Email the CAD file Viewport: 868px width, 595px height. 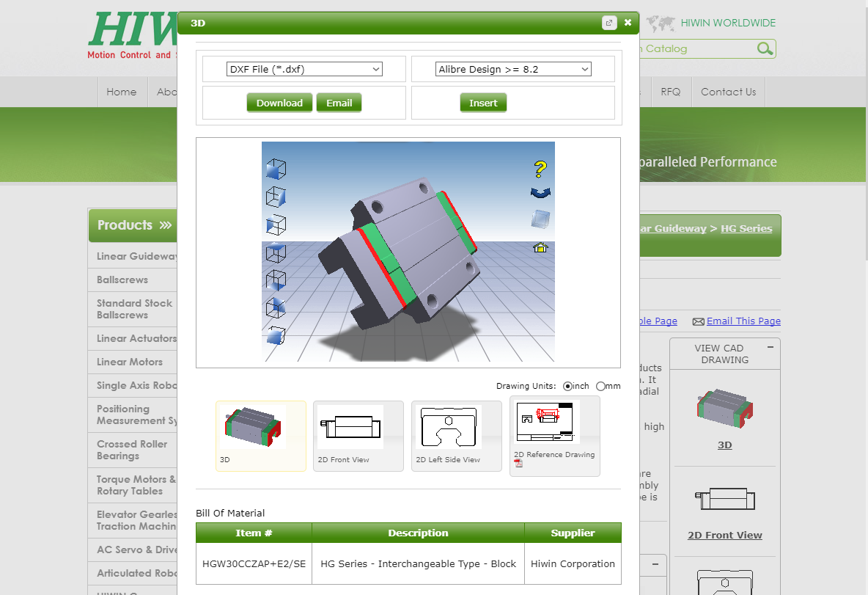(x=339, y=103)
